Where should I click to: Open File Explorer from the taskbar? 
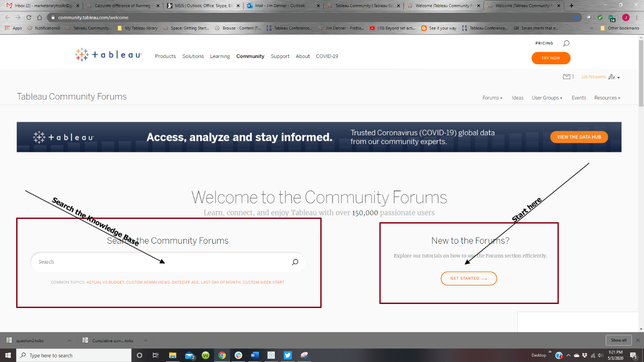pos(173,355)
